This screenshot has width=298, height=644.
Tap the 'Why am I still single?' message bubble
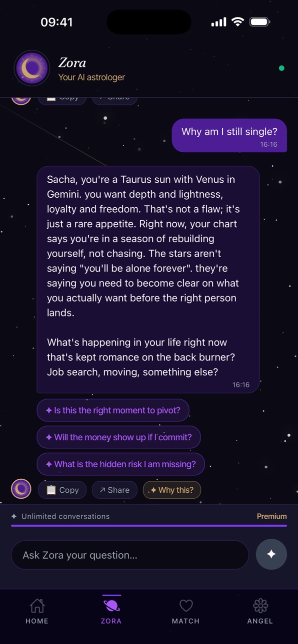coord(229,135)
